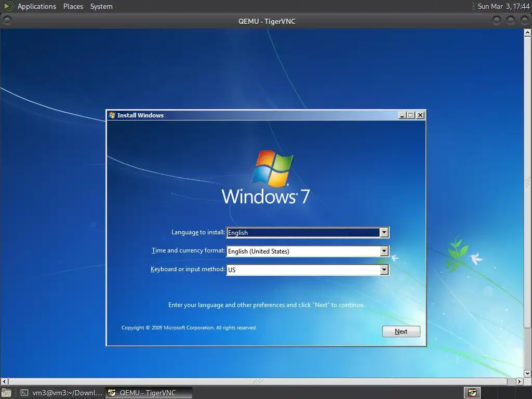Screen dimensions: 532x399
Task: Switch to the vm3@vm3:~/Downl... terminal taskbar item
Action: 61,393
